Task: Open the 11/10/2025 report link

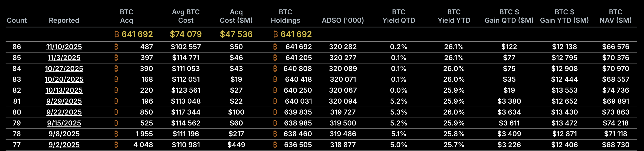Action: click(64, 47)
